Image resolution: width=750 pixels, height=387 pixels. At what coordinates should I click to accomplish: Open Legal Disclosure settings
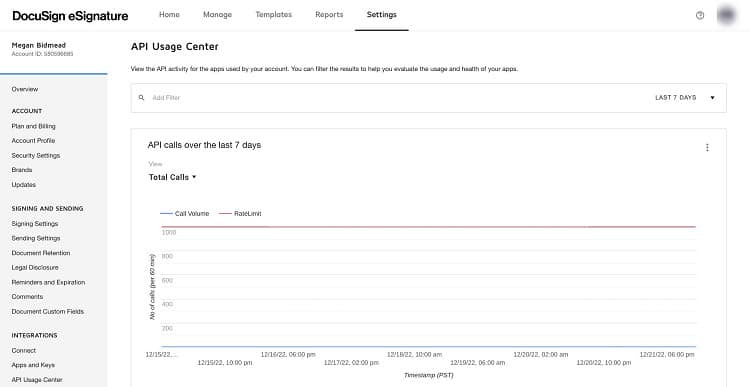click(x=35, y=267)
